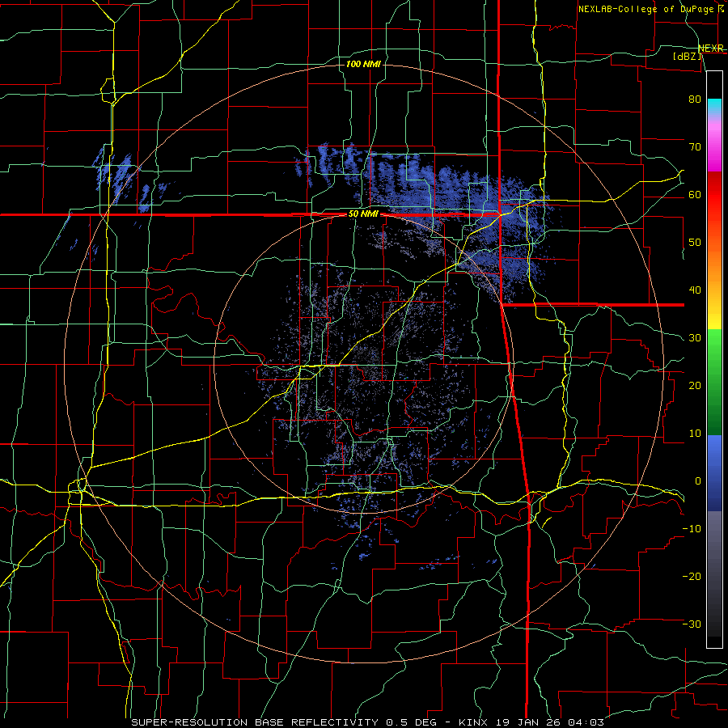Screen dimensions: 728x728
Task: Click the "40" value on the dBZ scale
Action: [695, 290]
